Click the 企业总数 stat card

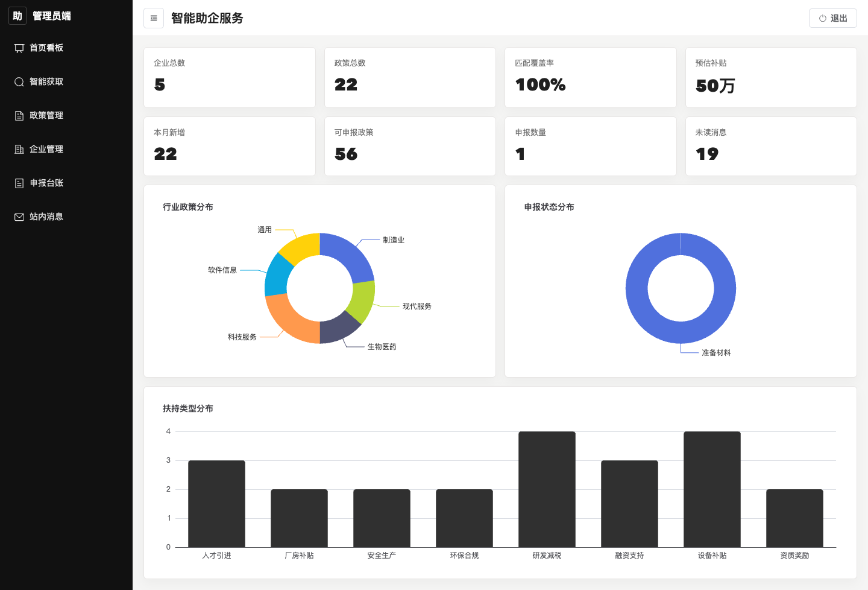(x=230, y=78)
